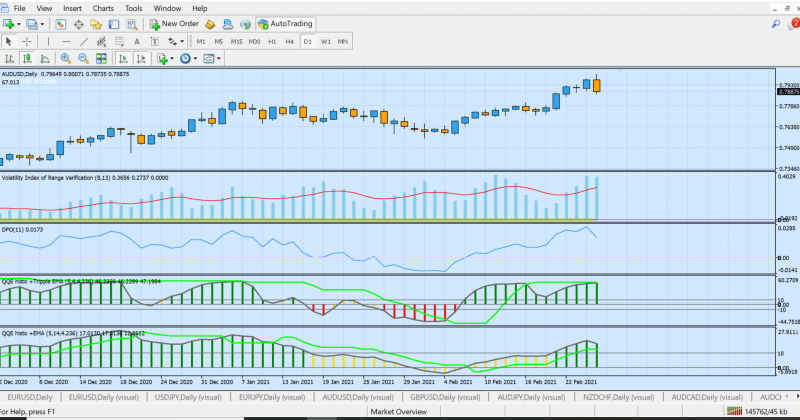800x420 pixels.
Task: Expand the periodicity clock dropdown
Action: 197,59
